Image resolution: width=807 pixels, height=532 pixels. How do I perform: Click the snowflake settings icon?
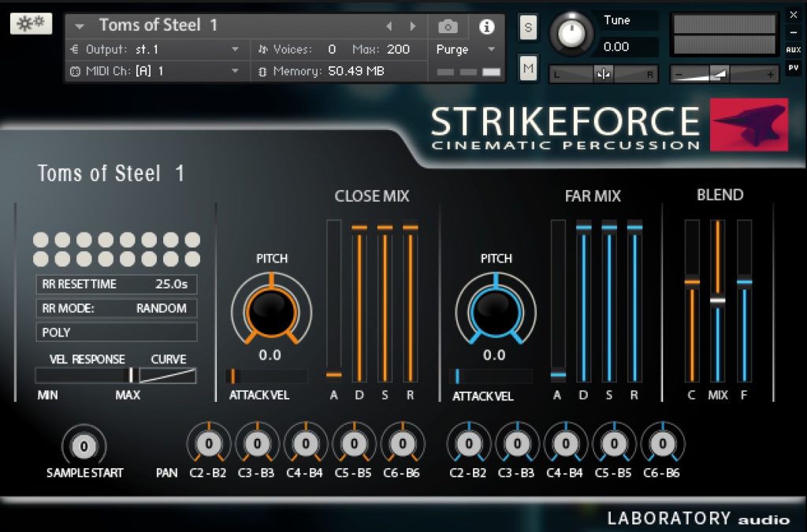[31, 23]
